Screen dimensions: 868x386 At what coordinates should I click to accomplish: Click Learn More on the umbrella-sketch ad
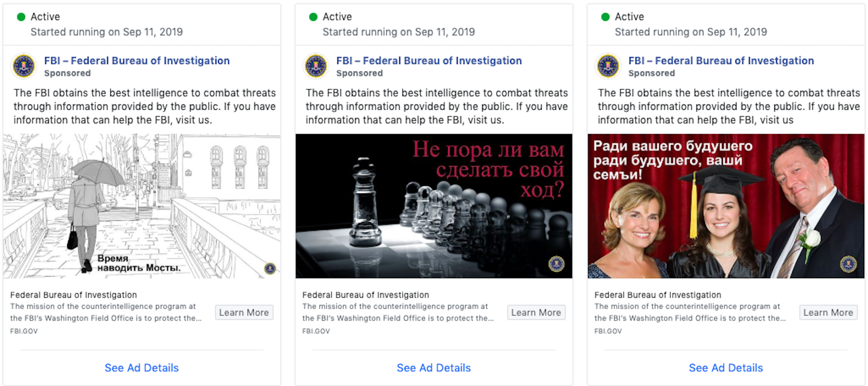pos(244,312)
